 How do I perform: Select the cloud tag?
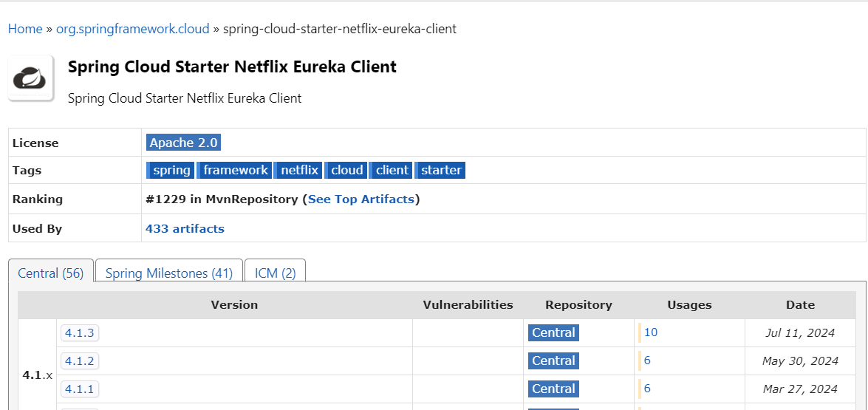tap(346, 171)
